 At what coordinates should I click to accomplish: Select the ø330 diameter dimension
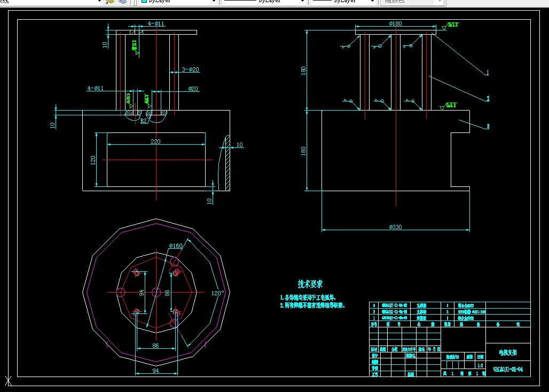(x=395, y=227)
